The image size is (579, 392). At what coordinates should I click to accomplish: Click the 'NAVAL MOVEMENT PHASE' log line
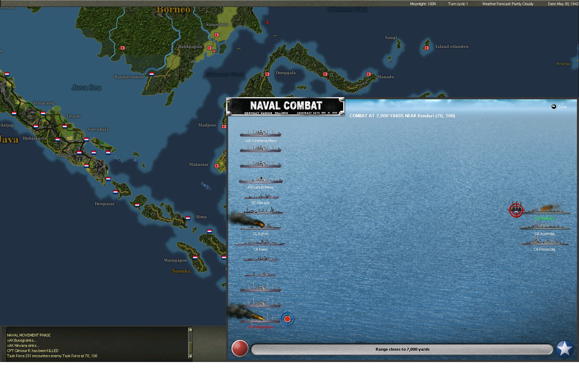click(29, 335)
